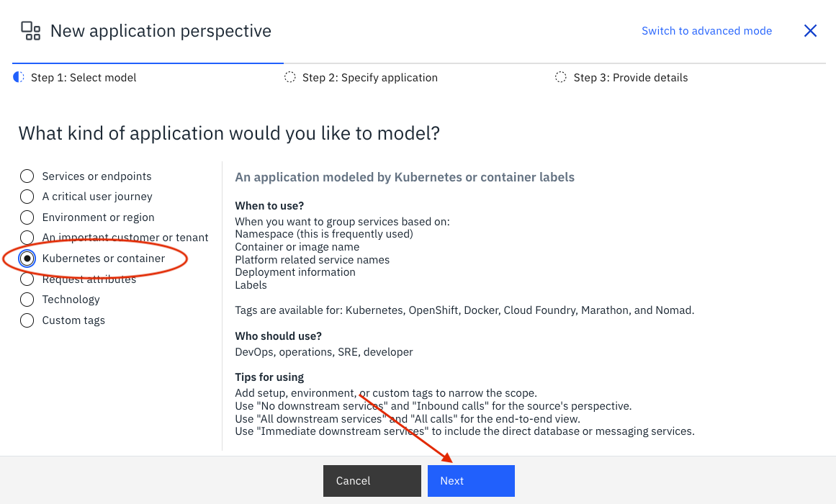Go to Step 2: Specify application

click(370, 77)
